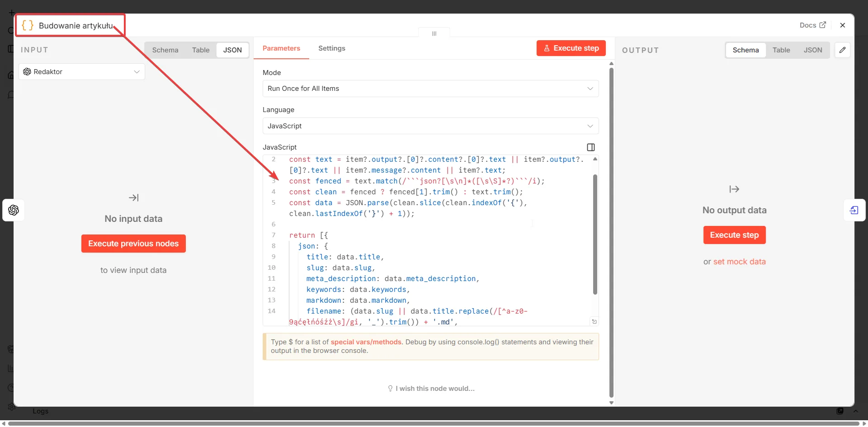Screen dimensions: 868x427
Task: Click set mock data link
Action: click(739, 262)
